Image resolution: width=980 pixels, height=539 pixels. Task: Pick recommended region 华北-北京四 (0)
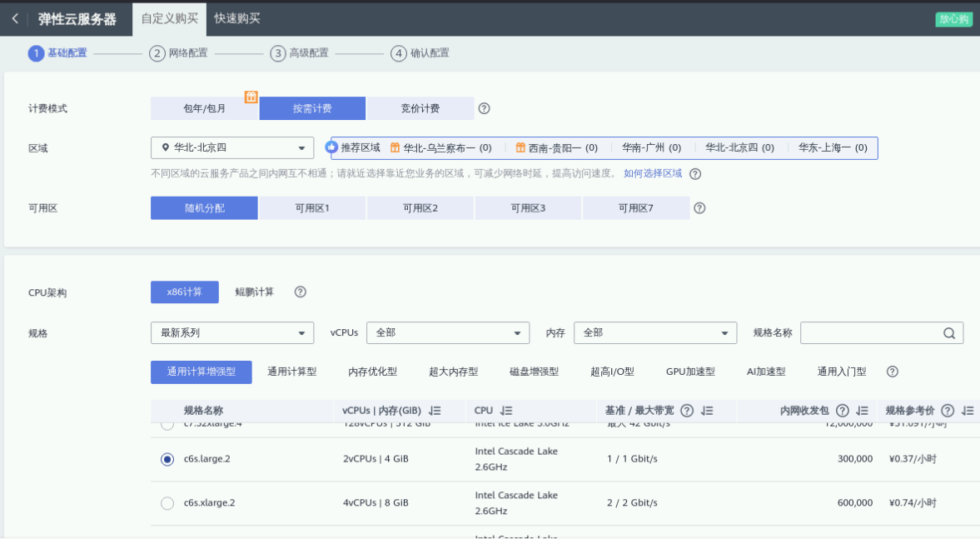tap(739, 148)
